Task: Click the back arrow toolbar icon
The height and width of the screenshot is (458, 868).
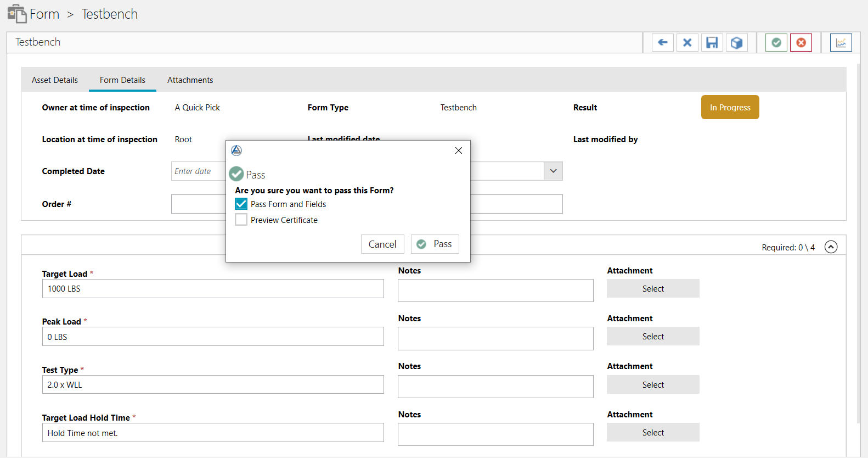Action: [x=662, y=42]
